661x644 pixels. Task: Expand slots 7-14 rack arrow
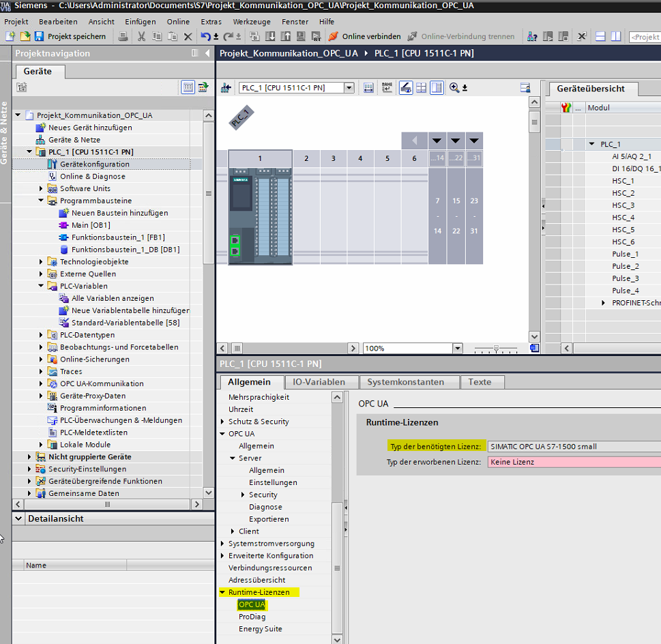437,141
